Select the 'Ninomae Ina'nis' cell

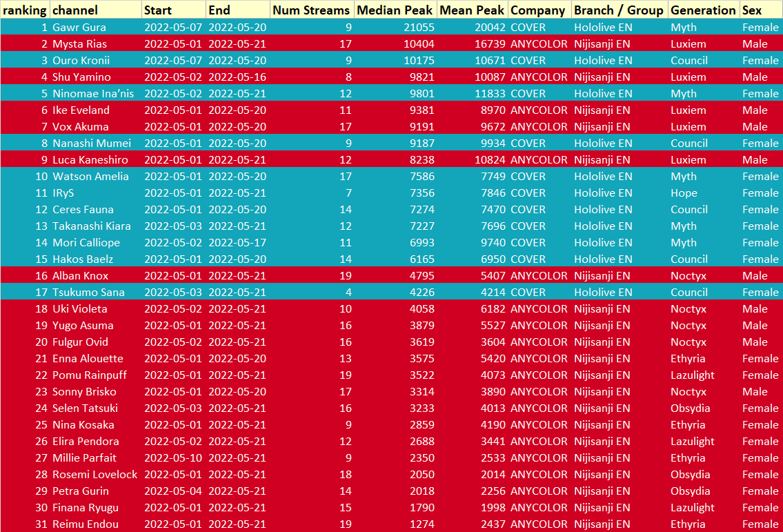(95, 93)
